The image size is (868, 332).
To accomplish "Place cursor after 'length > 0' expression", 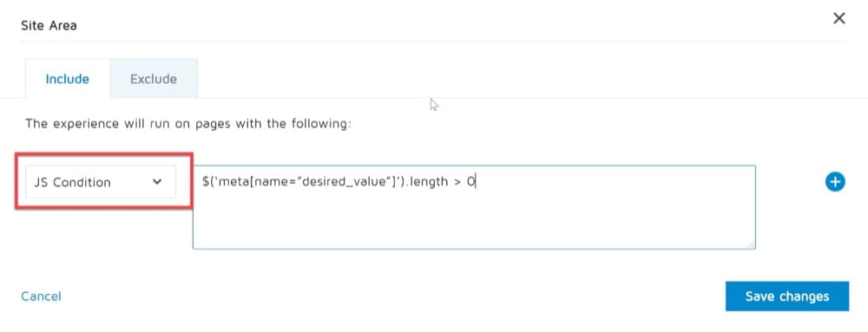I will (476, 182).
